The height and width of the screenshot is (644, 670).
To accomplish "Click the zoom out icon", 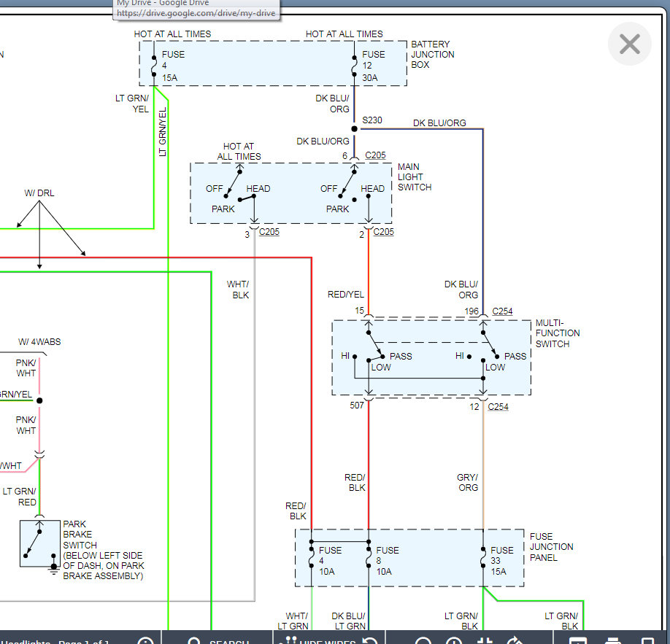I will coord(423,641).
